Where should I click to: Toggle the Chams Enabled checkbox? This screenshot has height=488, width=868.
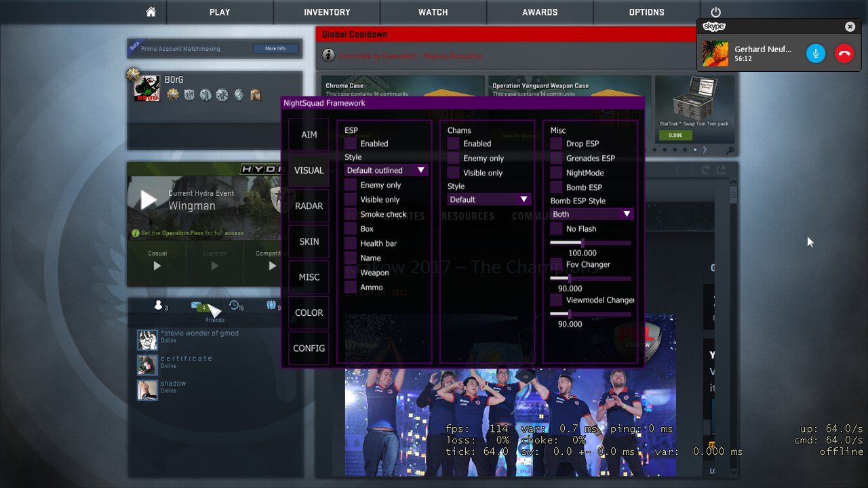click(454, 144)
